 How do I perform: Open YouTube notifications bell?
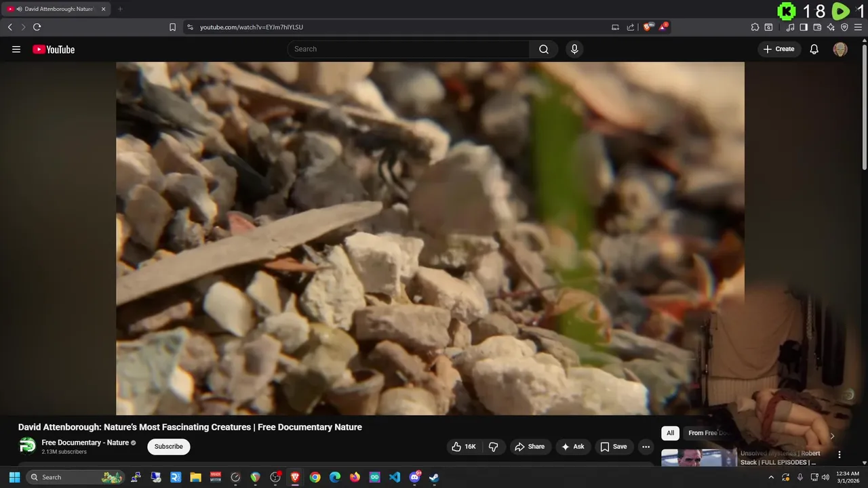[814, 49]
